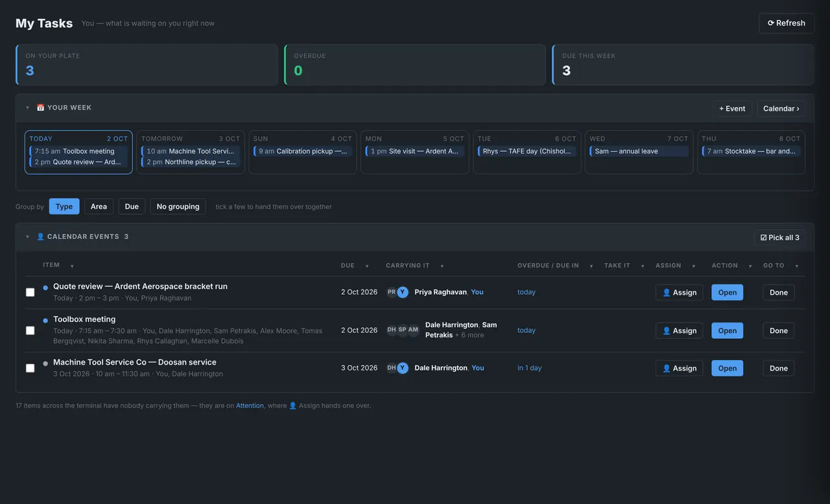Tick the Machine Tool Service Co row checkbox
Viewport: 830px width, 504px height.
[30, 368]
